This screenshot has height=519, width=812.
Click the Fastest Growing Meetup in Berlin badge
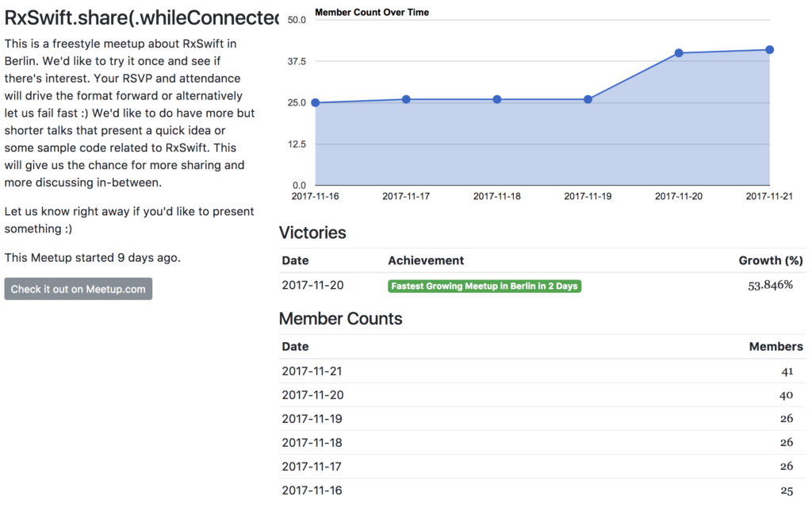point(485,286)
